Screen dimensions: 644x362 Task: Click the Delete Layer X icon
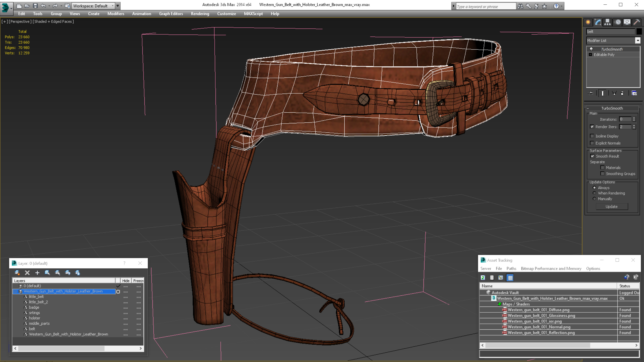point(27,273)
